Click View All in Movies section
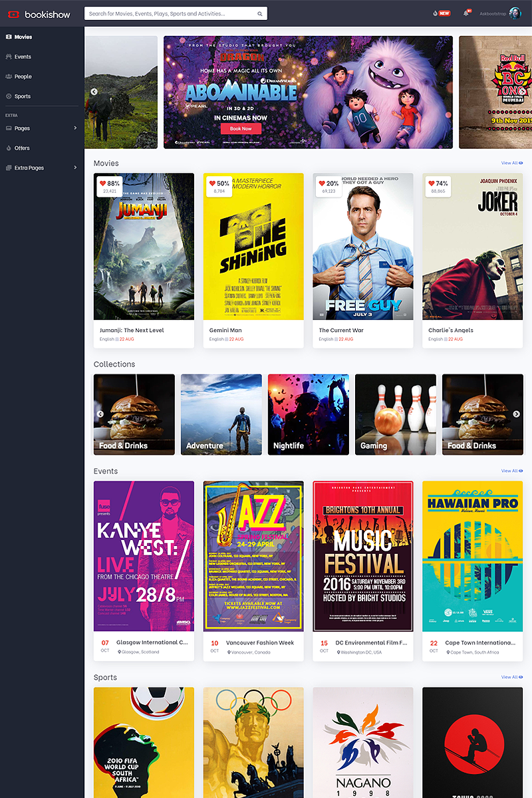This screenshot has height=798, width=532. (512, 163)
